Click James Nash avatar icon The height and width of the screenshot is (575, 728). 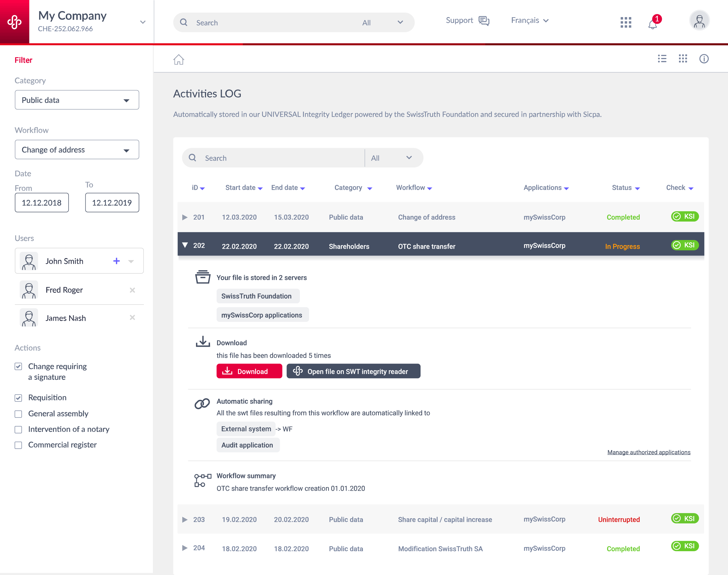click(29, 317)
